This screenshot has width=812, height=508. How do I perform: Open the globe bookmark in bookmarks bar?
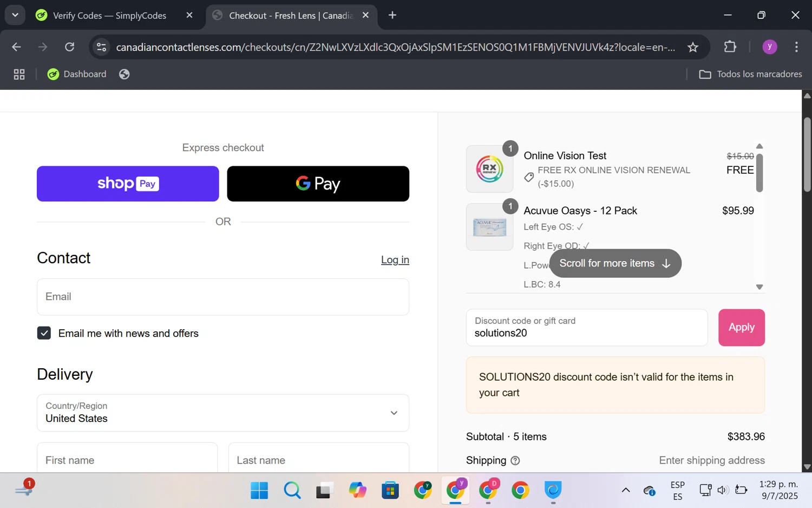point(124,74)
